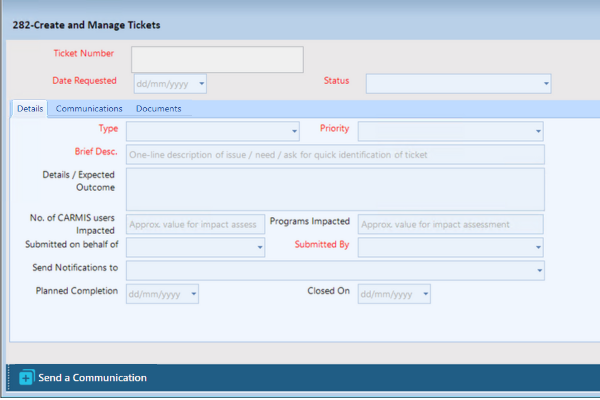Switch to the Communications tab

(x=89, y=108)
